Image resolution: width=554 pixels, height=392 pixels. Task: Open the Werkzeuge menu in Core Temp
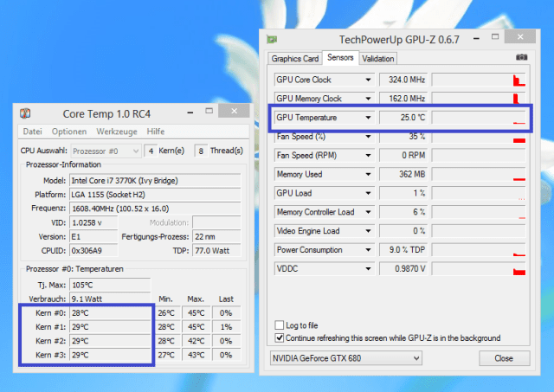[x=117, y=132]
